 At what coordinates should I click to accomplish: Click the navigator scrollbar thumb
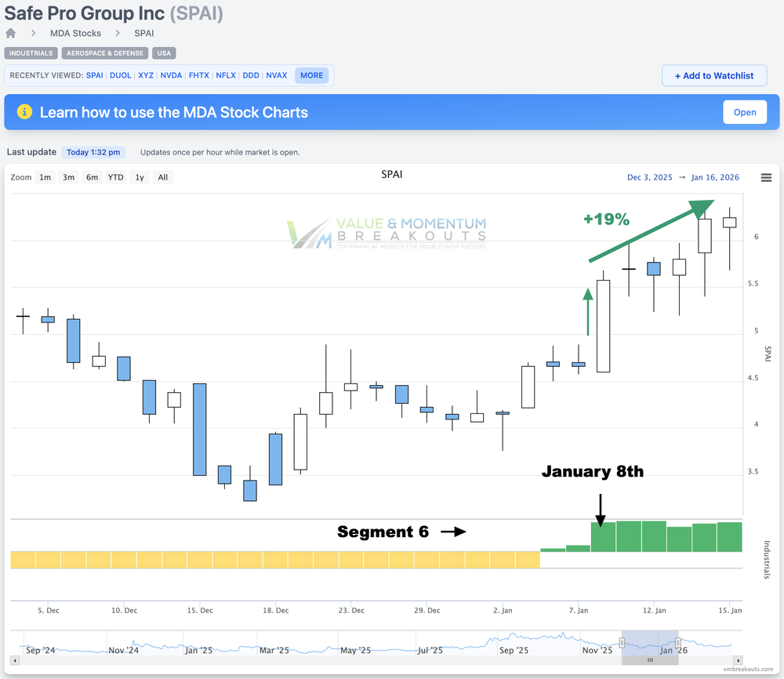[x=650, y=661]
